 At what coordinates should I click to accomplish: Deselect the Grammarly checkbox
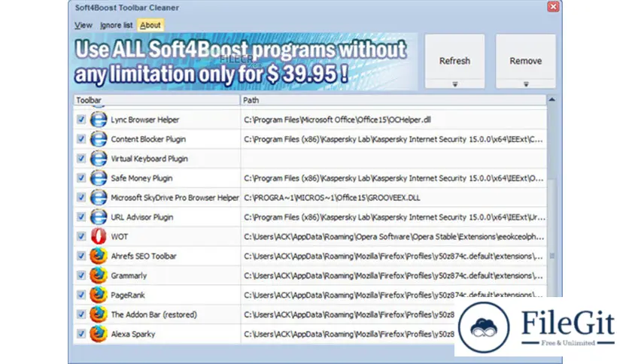click(81, 275)
